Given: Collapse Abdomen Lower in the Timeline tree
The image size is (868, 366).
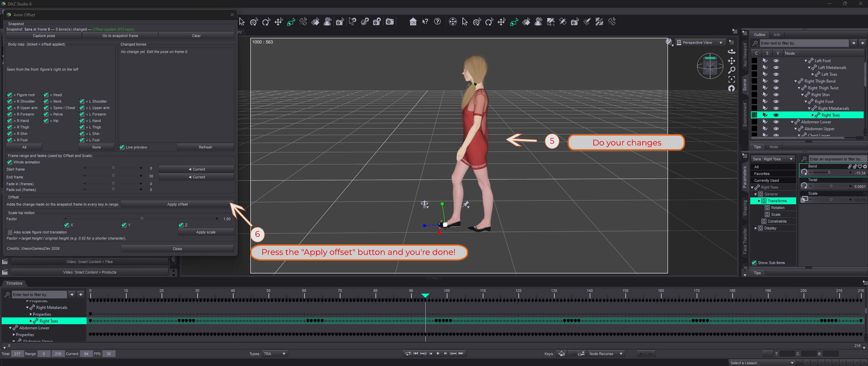Looking at the screenshot, I should pos(10,328).
